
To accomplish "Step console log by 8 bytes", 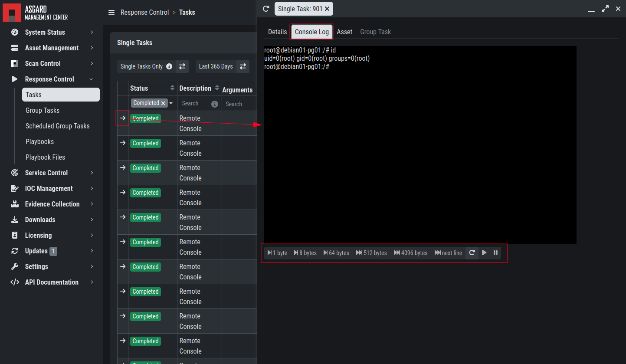I will coord(305,253).
